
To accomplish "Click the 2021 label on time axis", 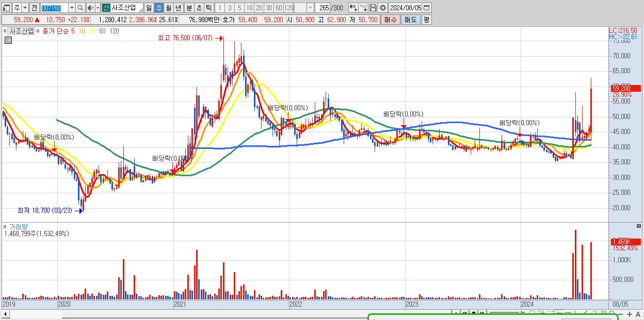I will 180,305.
